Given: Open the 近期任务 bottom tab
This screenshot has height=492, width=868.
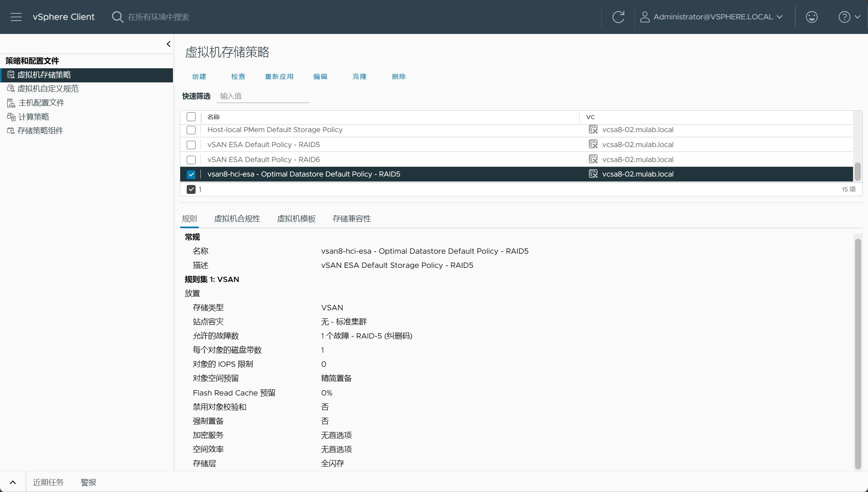Looking at the screenshot, I should [48, 482].
